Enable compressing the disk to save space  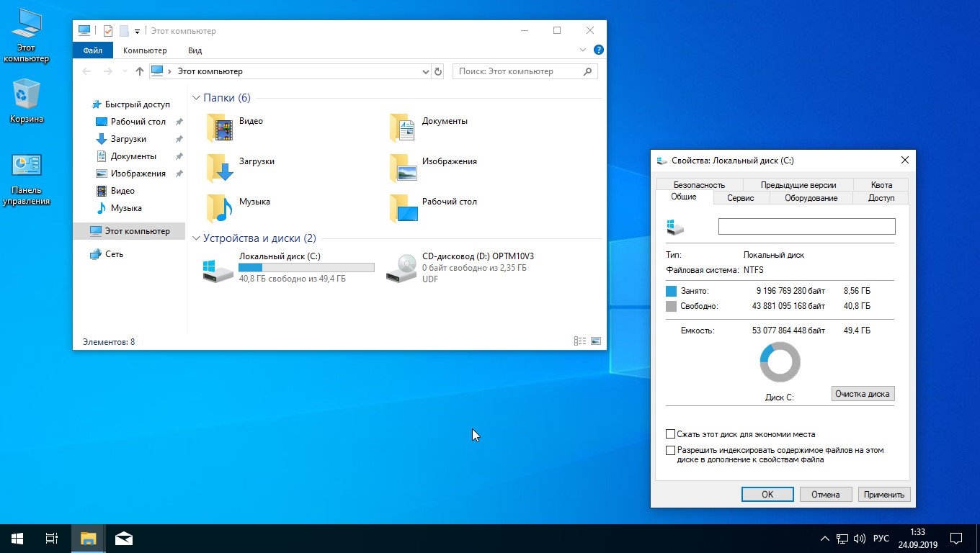[x=670, y=433]
